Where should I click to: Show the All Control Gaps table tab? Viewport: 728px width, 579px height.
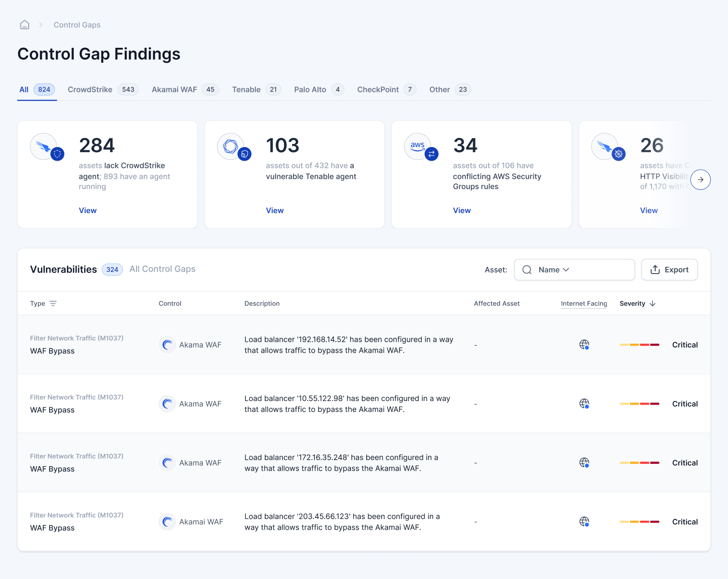(162, 269)
